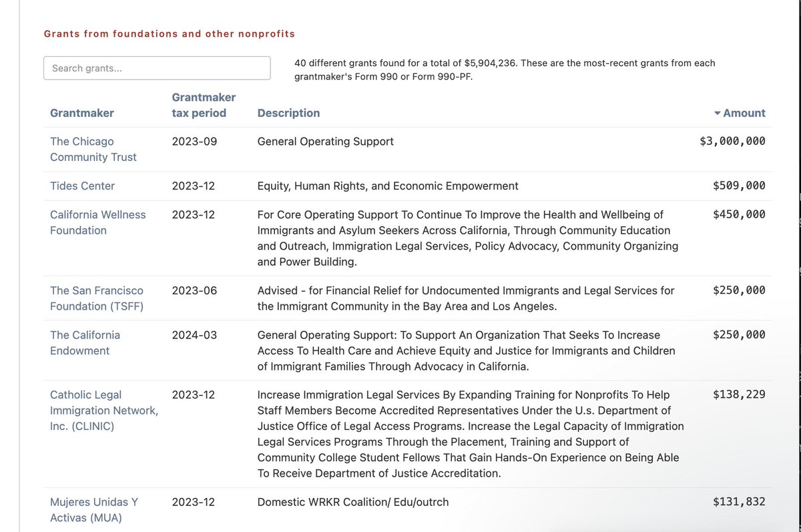Screen dimensions: 801x532
Task: Click the Domestic WRKR Coalition description
Action: coord(352,502)
